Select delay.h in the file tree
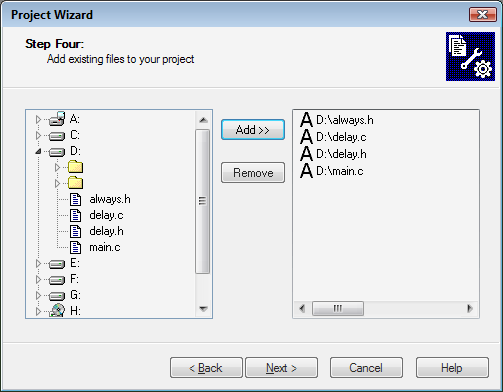 106,231
